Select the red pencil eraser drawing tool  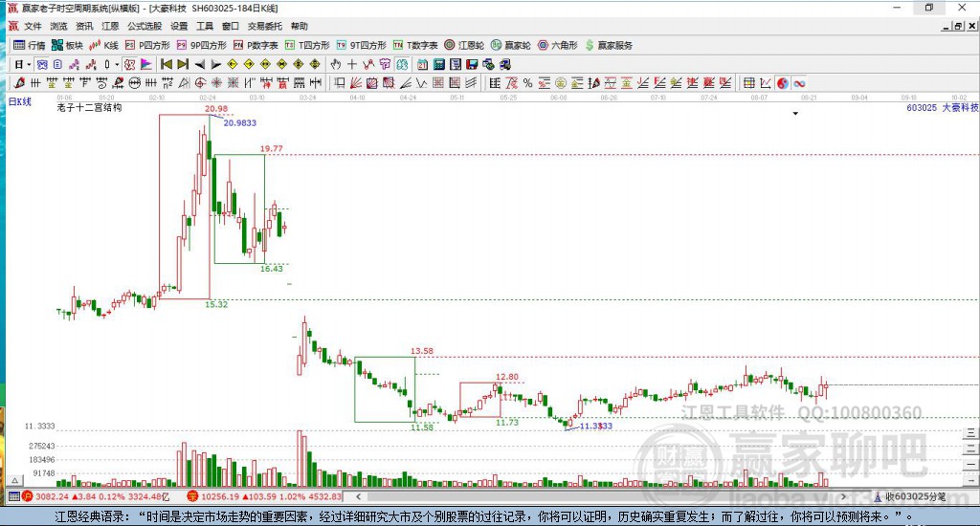click(x=19, y=82)
